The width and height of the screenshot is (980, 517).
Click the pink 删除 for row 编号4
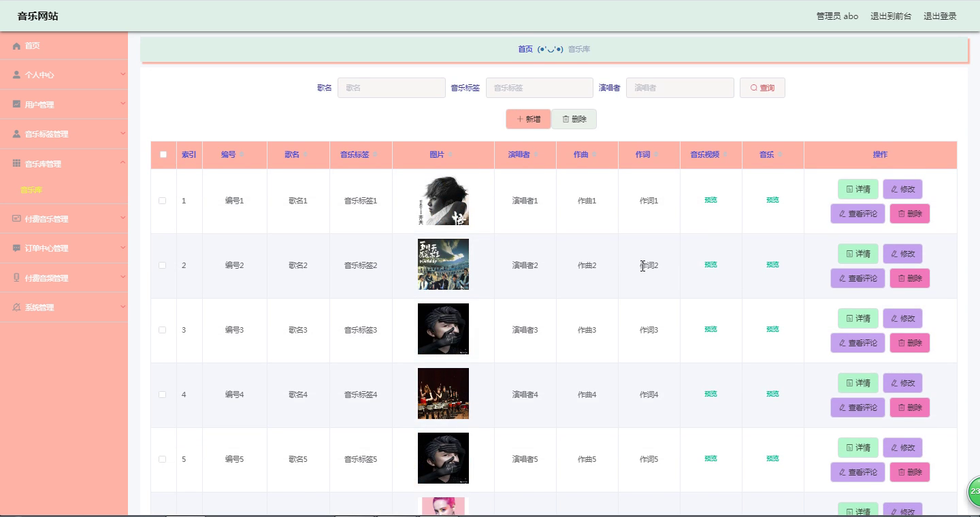[x=910, y=407]
